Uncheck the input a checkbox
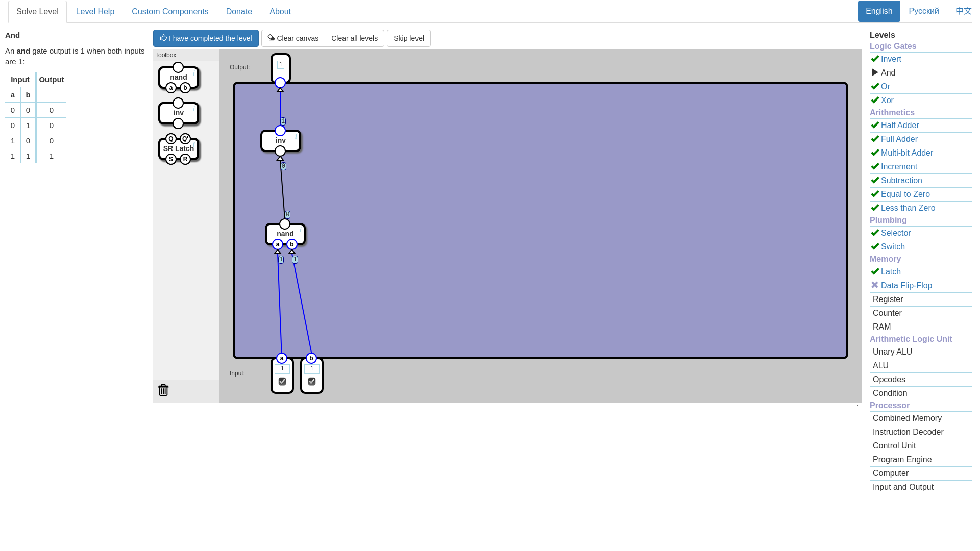This screenshot has height=551, width=980. [x=282, y=382]
